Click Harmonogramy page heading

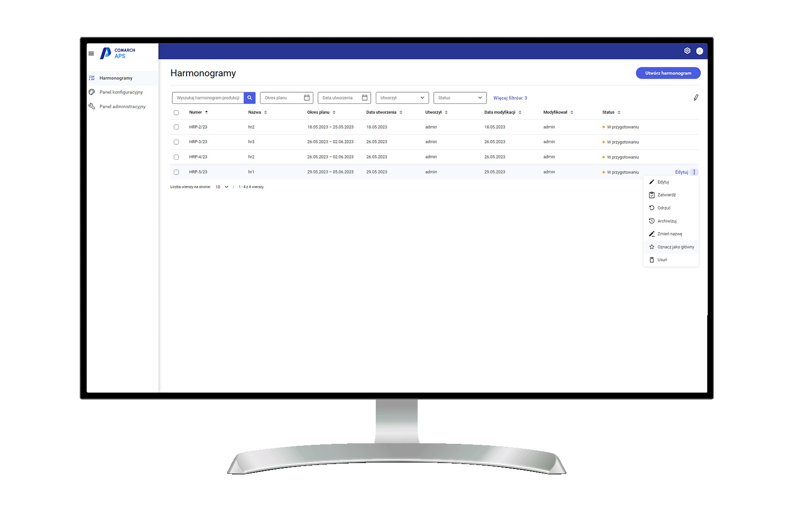click(203, 73)
